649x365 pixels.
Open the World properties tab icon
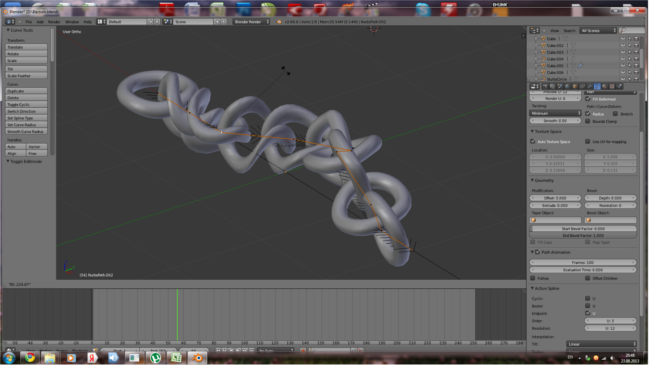point(567,86)
